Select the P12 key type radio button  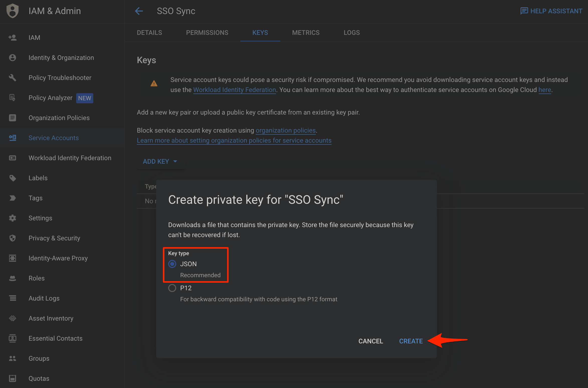[172, 288]
